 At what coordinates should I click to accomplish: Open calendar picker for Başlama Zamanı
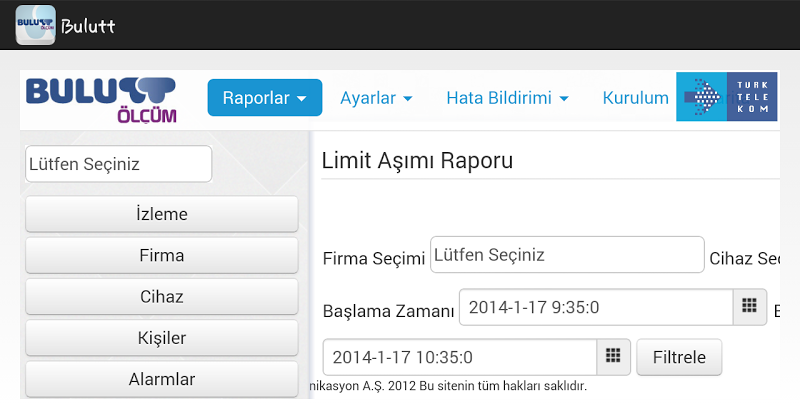pos(749,307)
